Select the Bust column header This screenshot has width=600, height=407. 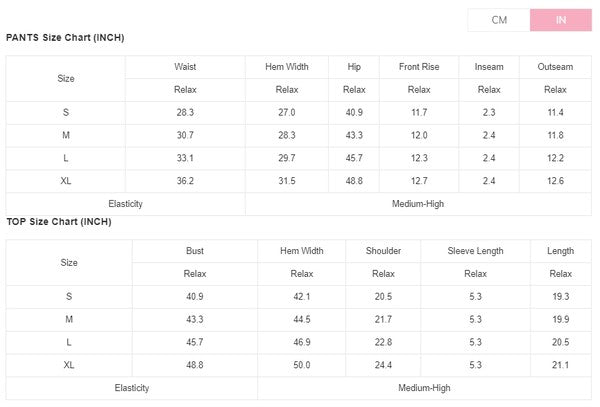195,251
